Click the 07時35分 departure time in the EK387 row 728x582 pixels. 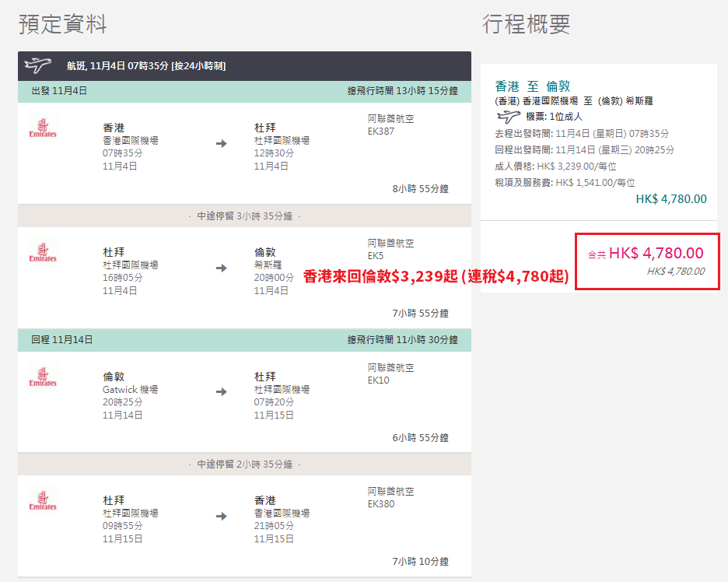pyautogui.click(x=123, y=153)
